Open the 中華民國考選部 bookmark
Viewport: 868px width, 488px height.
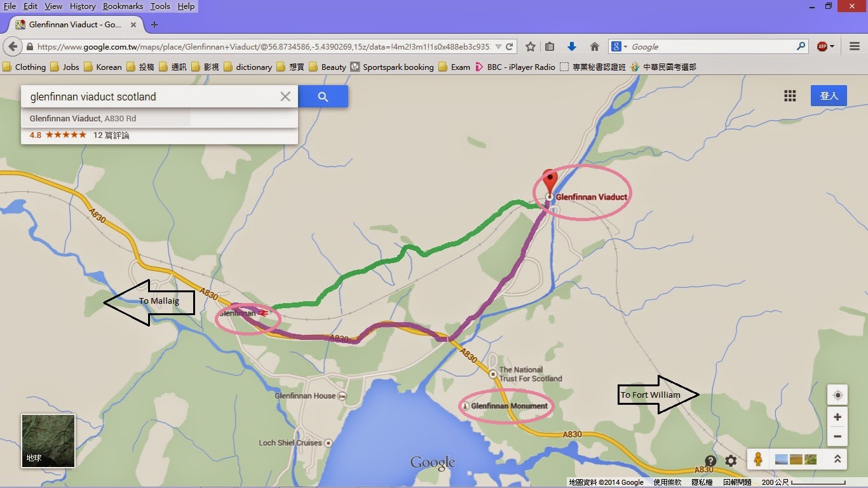pyautogui.click(x=664, y=67)
